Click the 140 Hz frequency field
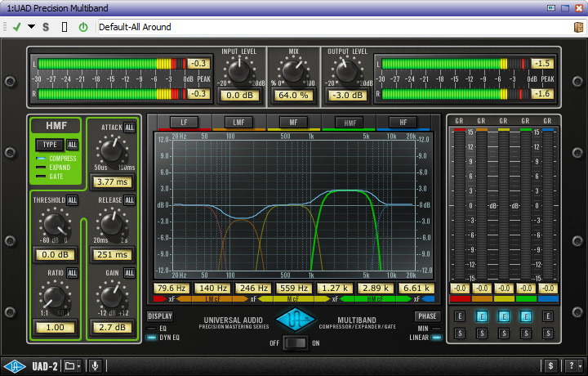588x376 pixels. [x=212, y=289]
